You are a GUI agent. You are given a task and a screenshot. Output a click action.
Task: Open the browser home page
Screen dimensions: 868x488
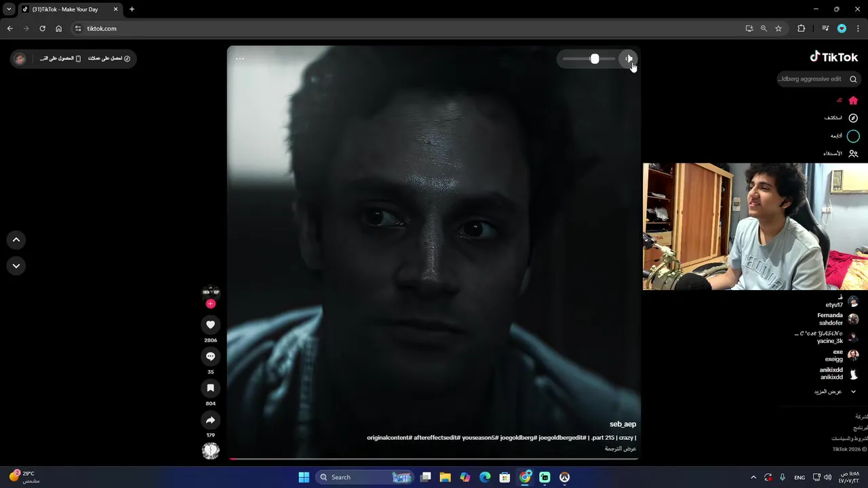pyautogui.click(x=58, y=28)
